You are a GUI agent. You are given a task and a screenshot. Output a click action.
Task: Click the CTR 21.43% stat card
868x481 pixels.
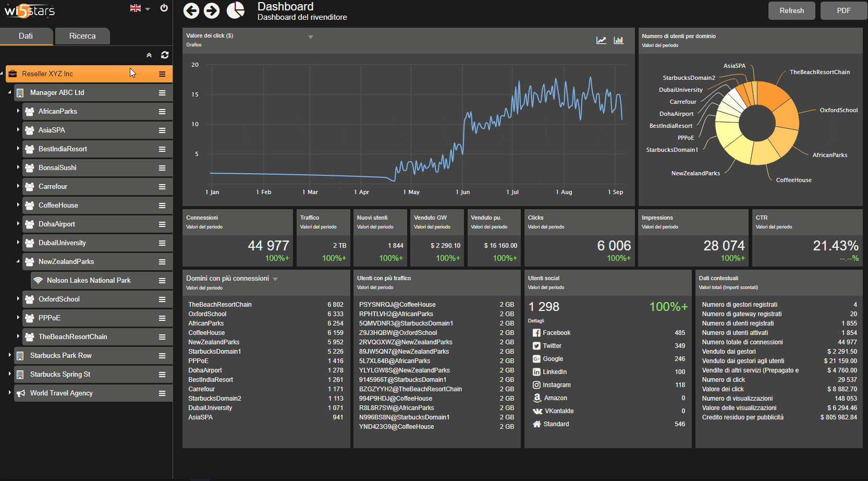(x=807, y=238)
